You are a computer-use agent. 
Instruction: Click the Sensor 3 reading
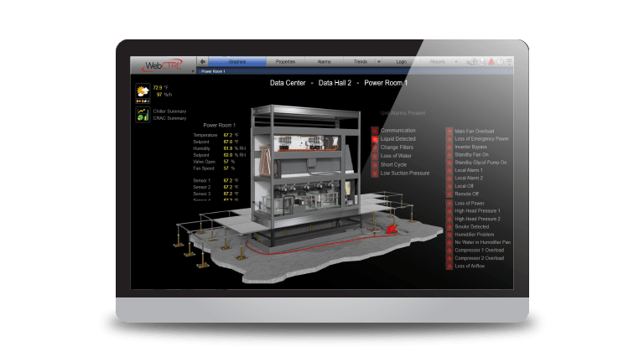tap(228, 194)
